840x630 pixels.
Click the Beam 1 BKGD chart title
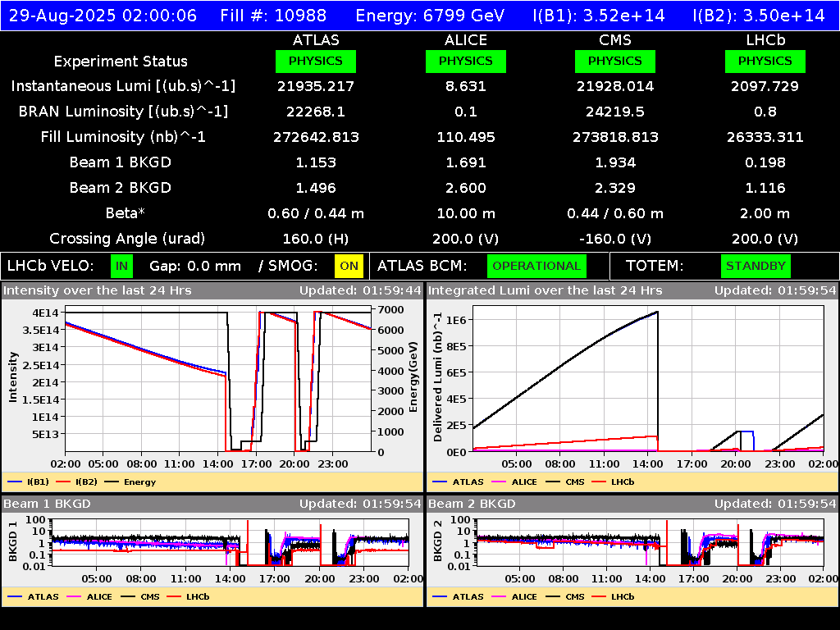point(47,504)
